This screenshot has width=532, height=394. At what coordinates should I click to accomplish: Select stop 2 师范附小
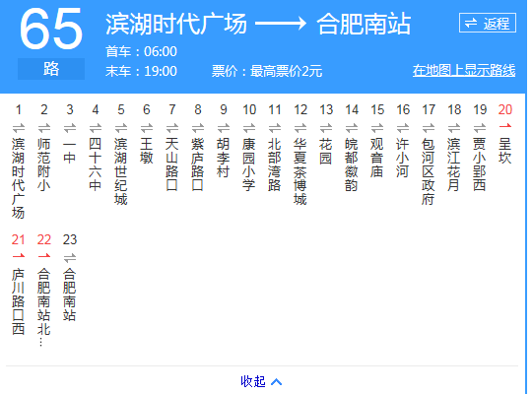43,164
